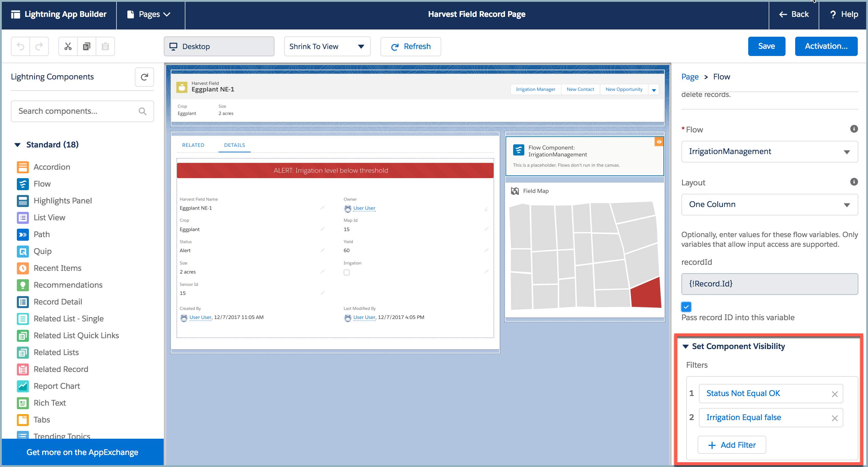
Task: Select the Quip component icon
Action: [23, 251]
